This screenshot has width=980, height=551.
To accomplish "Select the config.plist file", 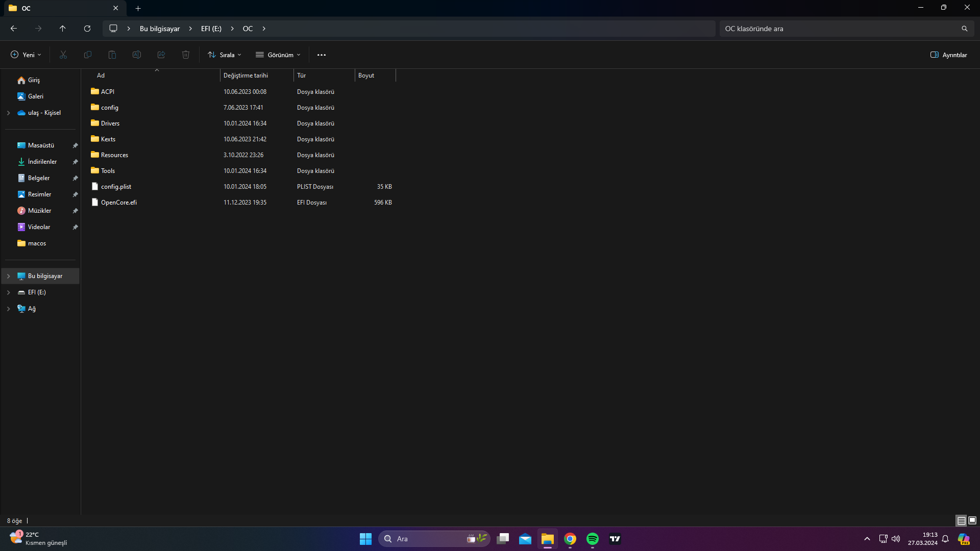I will coord(116,187).
